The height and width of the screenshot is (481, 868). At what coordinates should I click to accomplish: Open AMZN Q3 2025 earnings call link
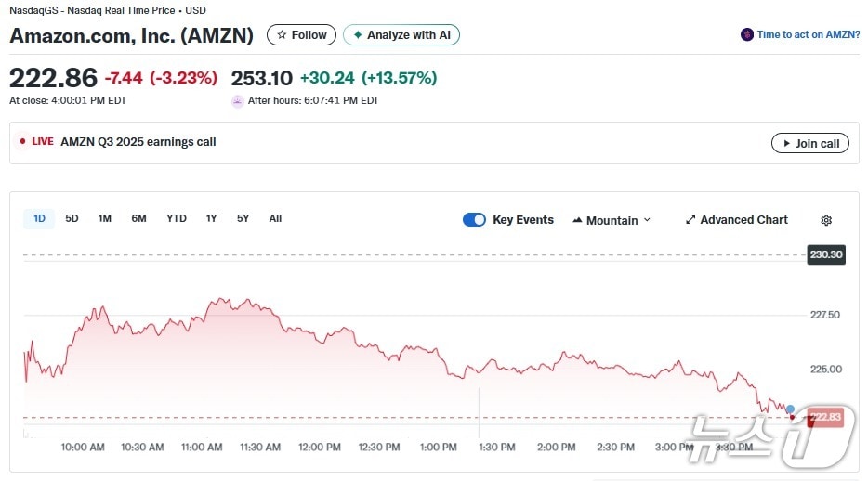[138, 142]
